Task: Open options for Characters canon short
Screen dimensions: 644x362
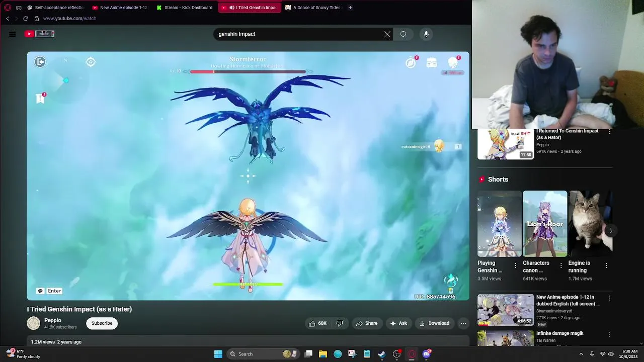Action: point(561,265)
